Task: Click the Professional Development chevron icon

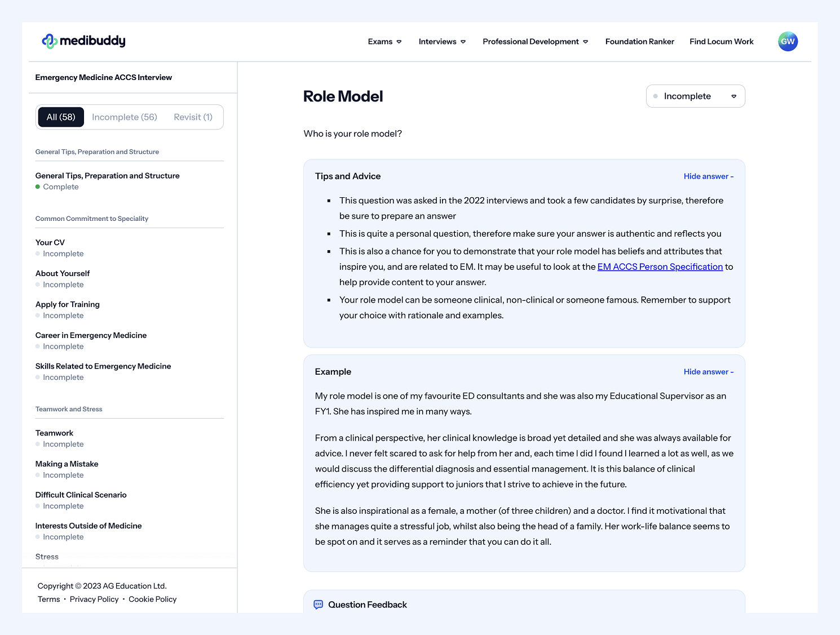Action: coord(586,42)
